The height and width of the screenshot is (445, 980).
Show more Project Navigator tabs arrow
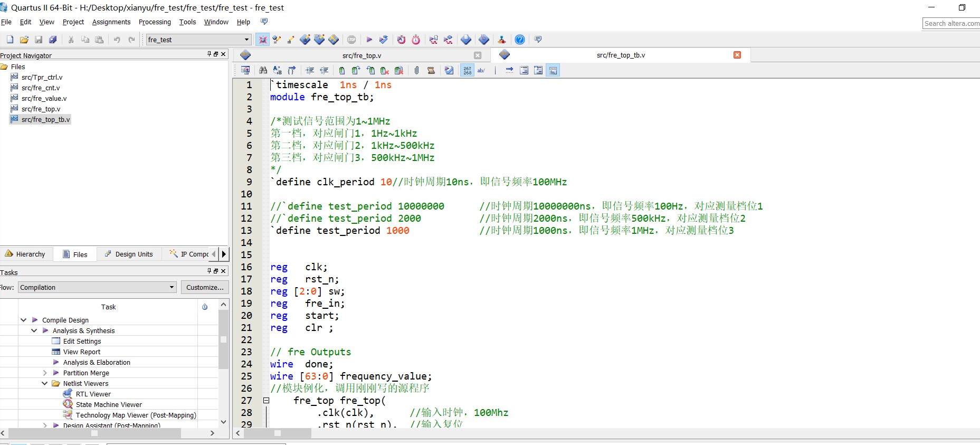(x=224, y=254)
